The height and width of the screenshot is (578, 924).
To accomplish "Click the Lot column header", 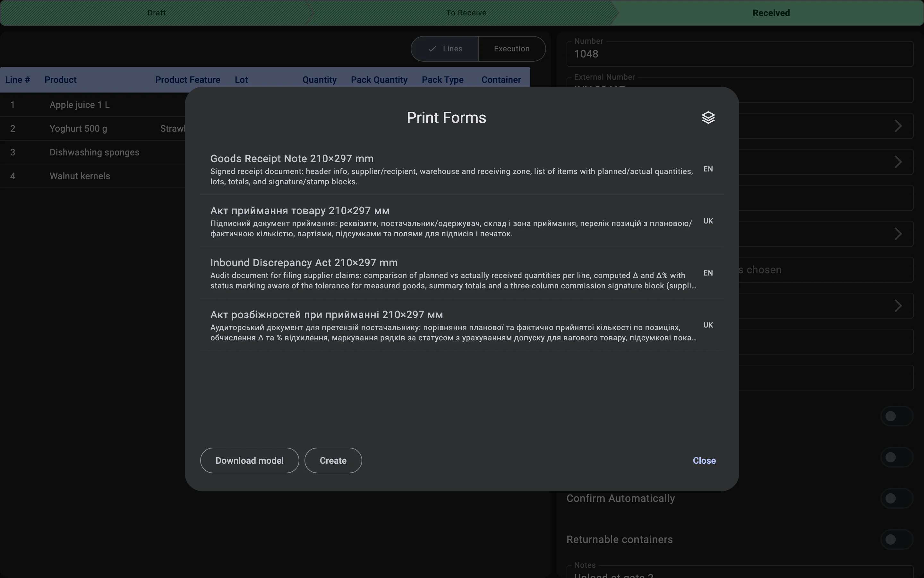I will [x=241, y=80].
